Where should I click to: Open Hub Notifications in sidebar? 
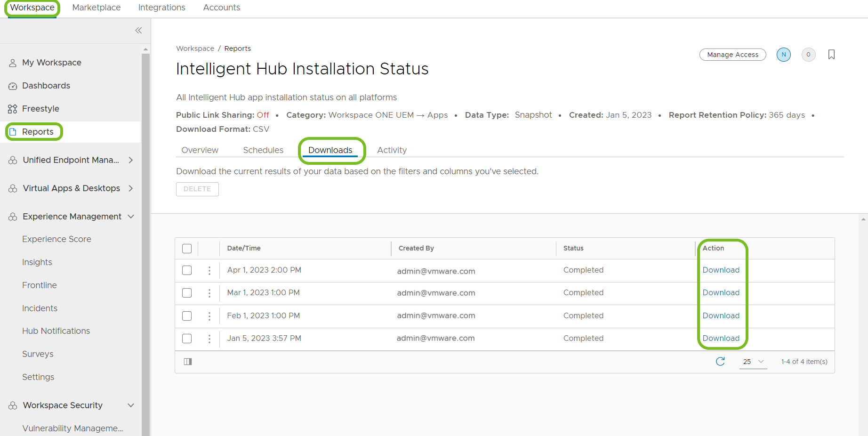[x=56, y=331]
